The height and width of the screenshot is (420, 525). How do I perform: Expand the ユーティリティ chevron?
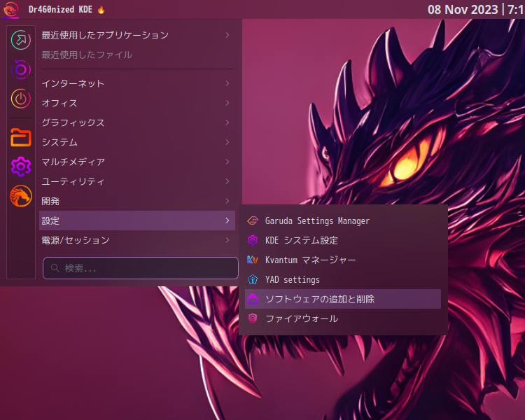(227, 181)
